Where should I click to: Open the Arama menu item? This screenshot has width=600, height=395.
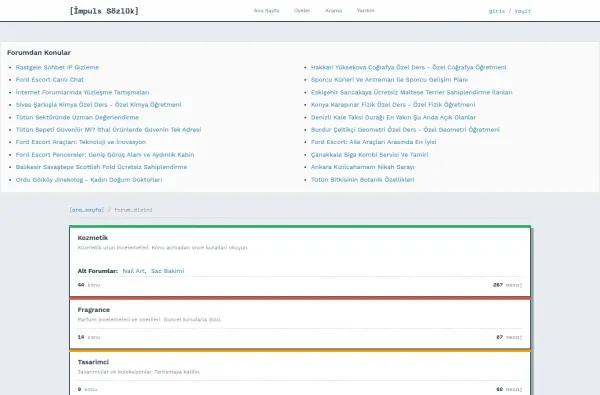[x=333, y=11]
